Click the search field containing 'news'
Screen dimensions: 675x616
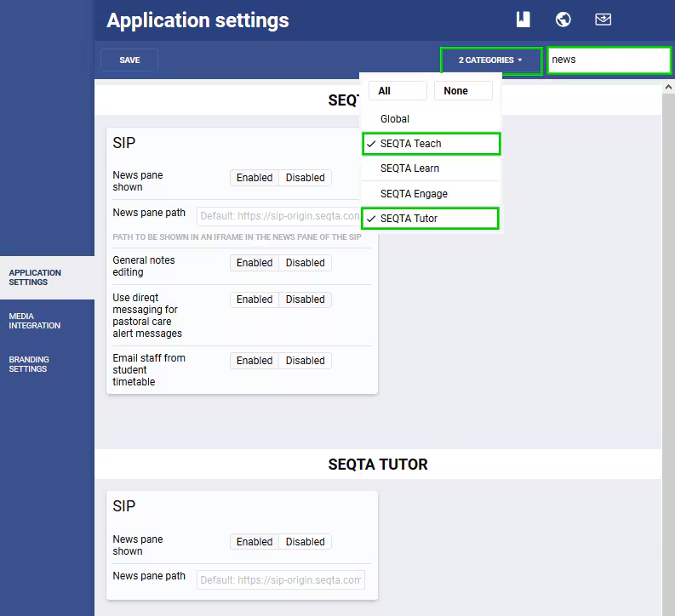[609, 60]
